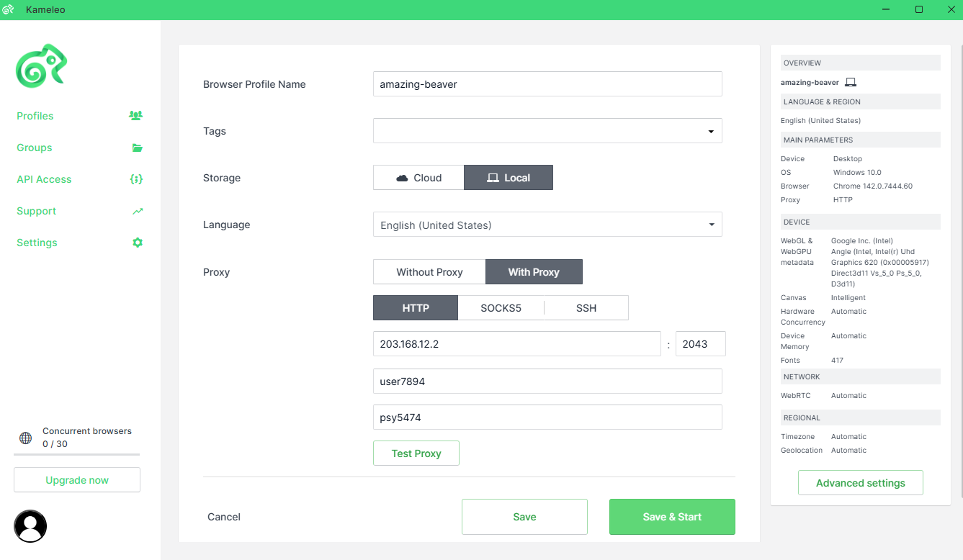The height and width of the screenshot is (560, 963).
Task: Click the Groups folder icon
Action: (x=137, y=148)
